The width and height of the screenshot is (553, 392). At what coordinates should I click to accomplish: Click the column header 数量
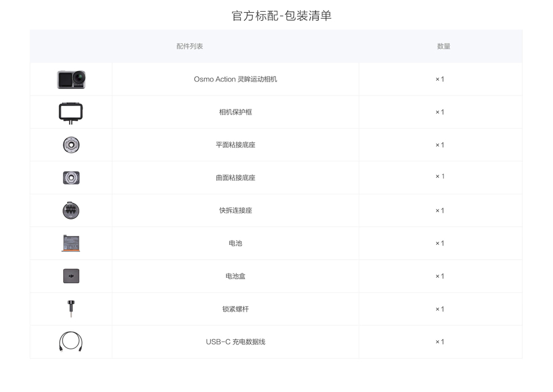coord(444,46)
